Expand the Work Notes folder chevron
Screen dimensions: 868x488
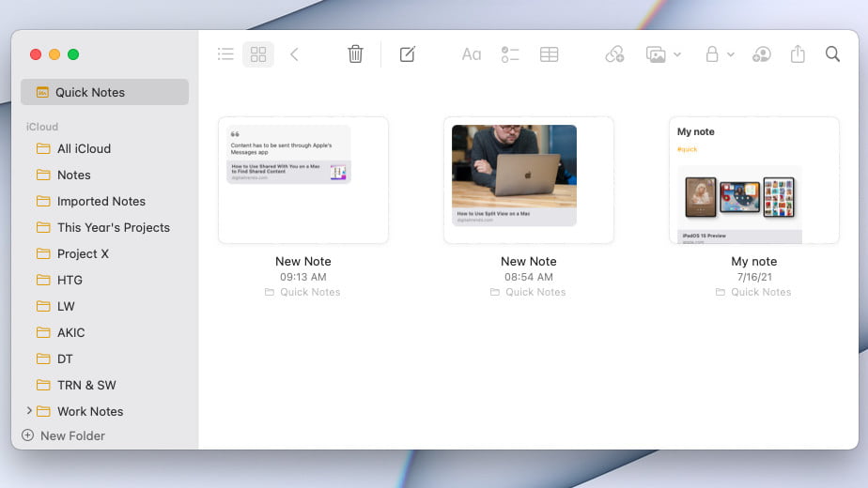[x=29, y=410]
